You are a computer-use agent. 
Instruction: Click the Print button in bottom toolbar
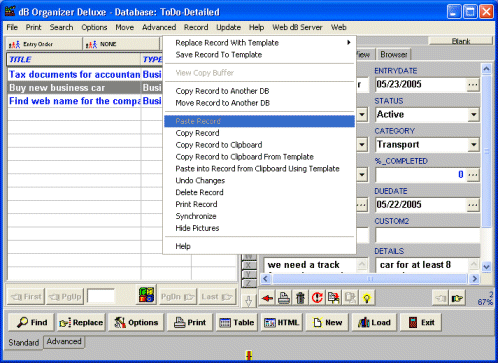(x=190, y=322)
